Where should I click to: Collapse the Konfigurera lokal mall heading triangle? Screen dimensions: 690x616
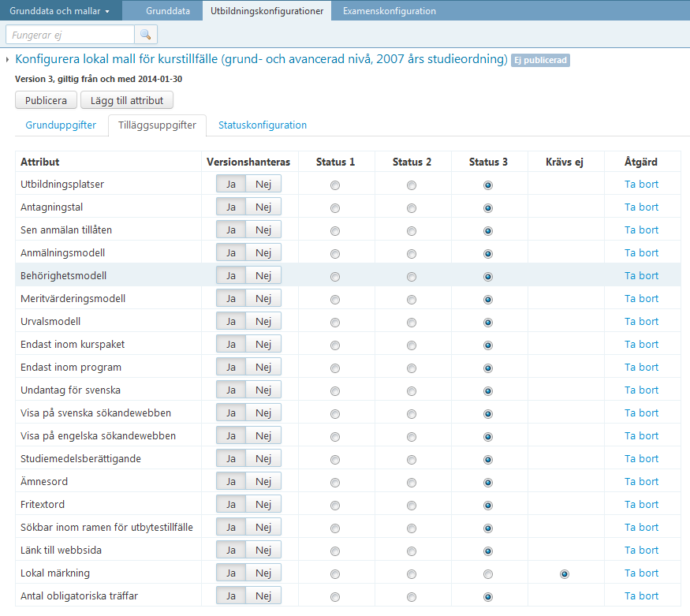coord(7,59)
